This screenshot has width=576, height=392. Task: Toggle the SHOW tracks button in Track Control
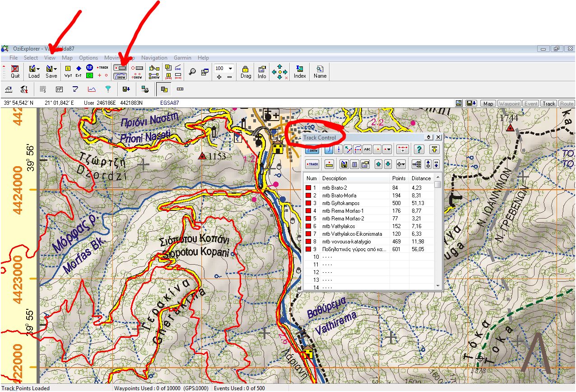pyautogui.click(x=312, y=149)
